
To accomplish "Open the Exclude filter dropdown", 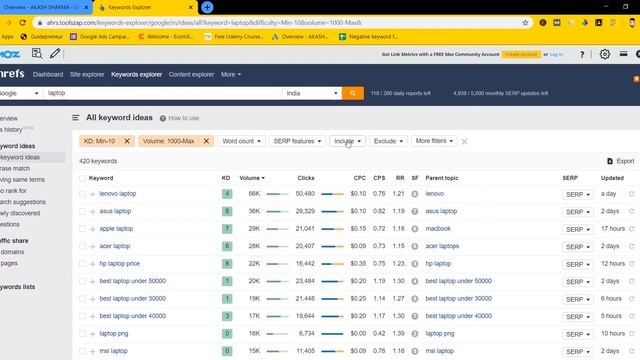I will (x=388, y=141).
